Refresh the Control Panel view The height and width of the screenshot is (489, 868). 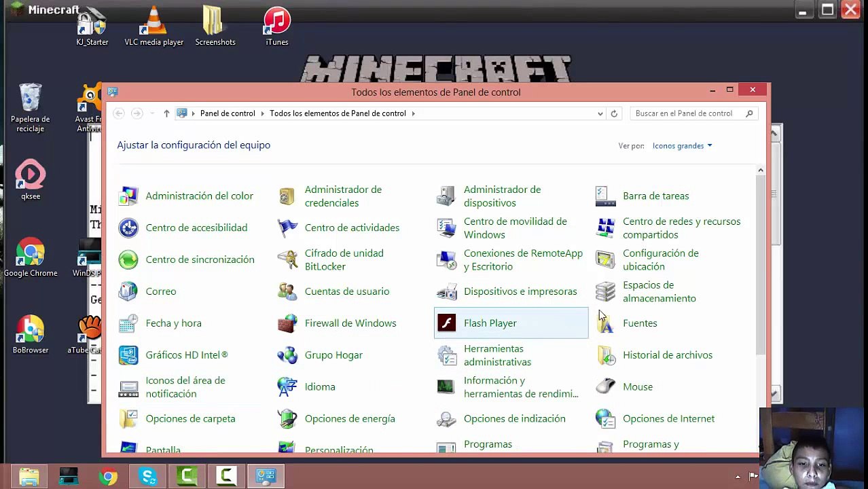tap(614, 113)
